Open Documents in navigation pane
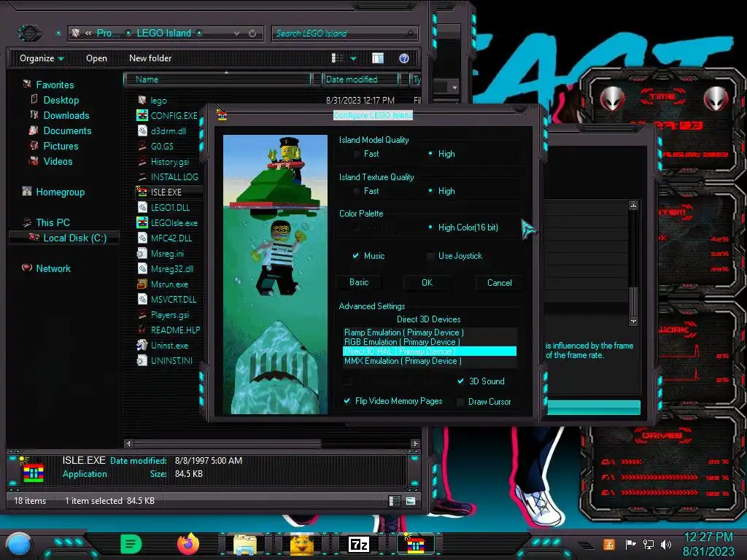The height and width of the screenshot is (560, 747). pos(67,131)
